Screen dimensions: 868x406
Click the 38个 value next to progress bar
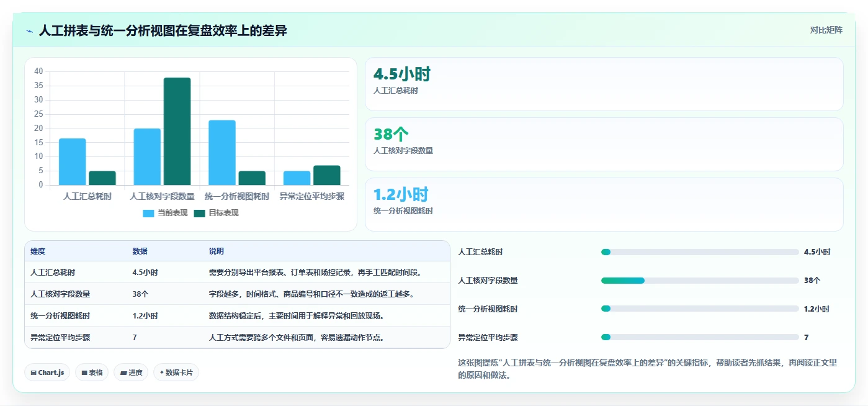click(812, 281)
